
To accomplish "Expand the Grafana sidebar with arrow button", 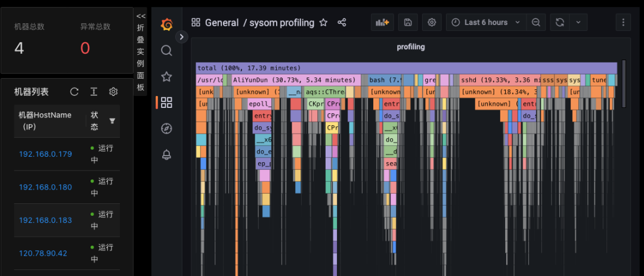I will tap(181, 38).
